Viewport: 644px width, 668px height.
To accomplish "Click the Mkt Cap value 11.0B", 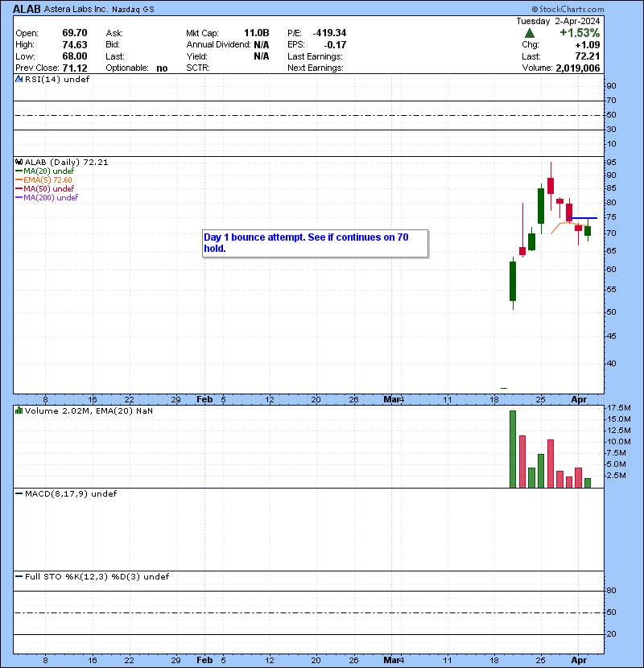I will coord(257,33).
